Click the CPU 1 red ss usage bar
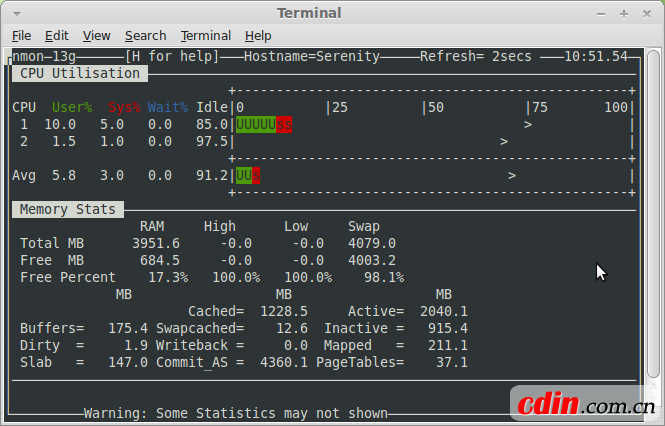 click(284, 125)
